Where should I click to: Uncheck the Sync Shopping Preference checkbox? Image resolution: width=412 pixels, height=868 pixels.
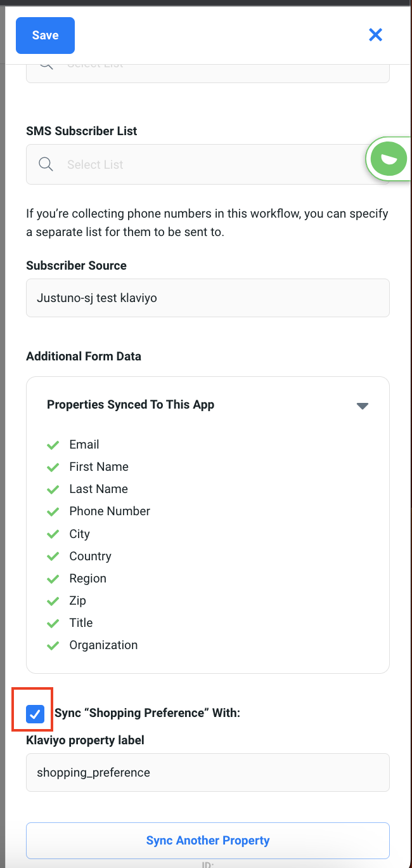click(x=35, y=714)
